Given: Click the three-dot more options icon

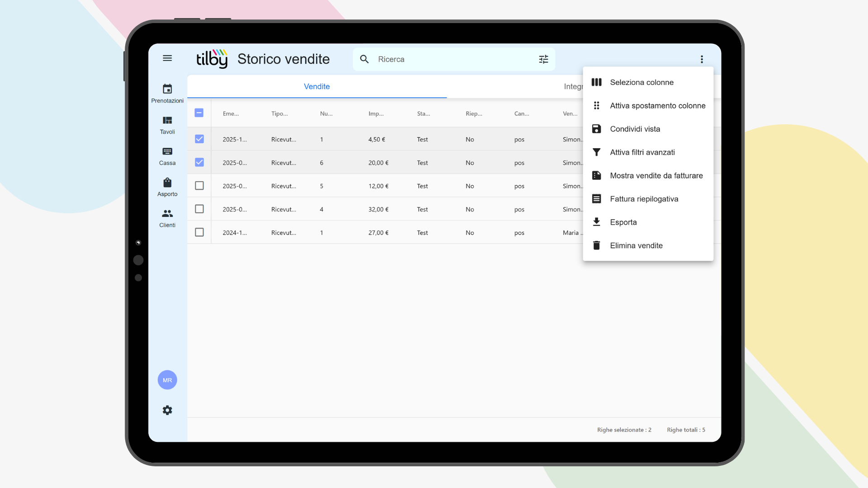Looking at the screenshot, I should 702,59.
